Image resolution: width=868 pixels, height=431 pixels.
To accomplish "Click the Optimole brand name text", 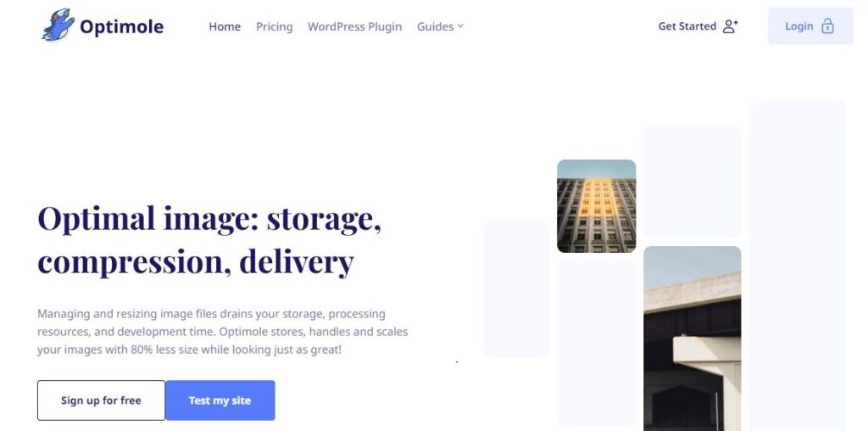I will click(x=122, y=26).
